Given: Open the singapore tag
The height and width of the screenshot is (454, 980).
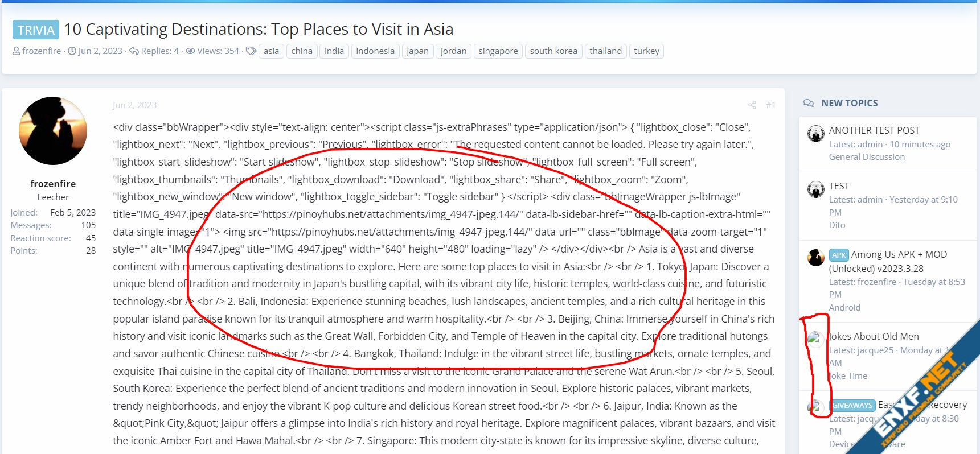Looking at the screenshot, I should (x=498, y=51).
